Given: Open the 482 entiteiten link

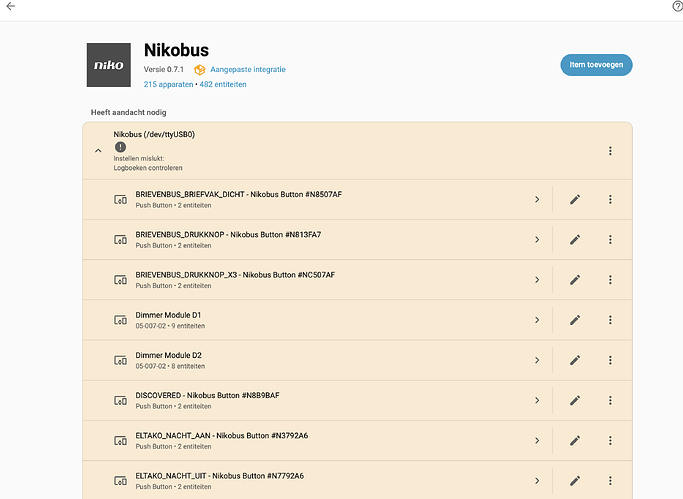Looking at the screenshot, I should click(223, 85).
